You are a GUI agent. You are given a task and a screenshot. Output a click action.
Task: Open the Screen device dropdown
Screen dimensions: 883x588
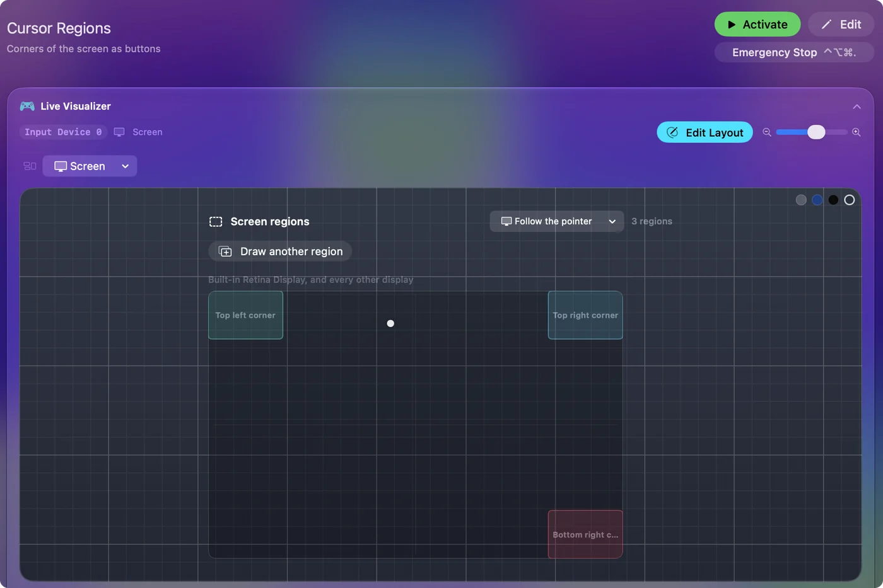pyautogui.click(x=90, y=166)
